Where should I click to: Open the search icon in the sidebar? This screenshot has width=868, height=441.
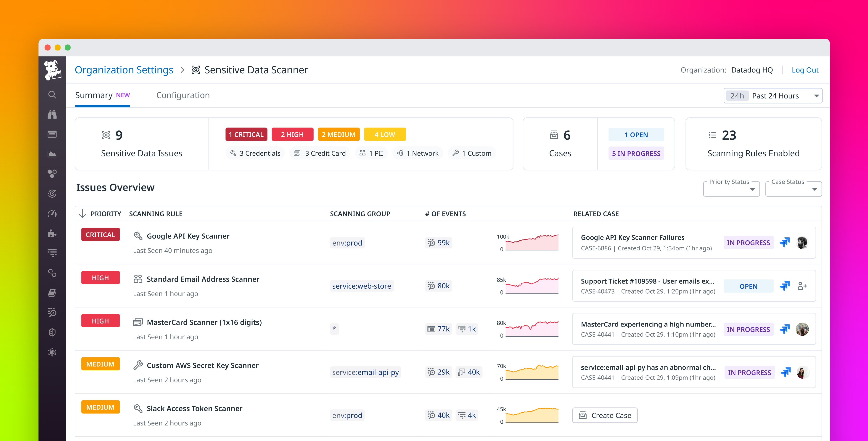pos(52,95)
